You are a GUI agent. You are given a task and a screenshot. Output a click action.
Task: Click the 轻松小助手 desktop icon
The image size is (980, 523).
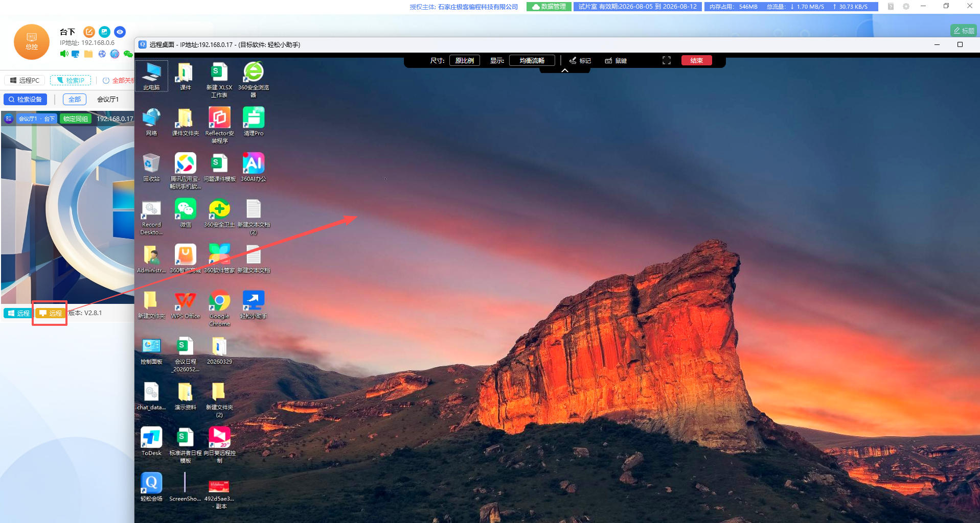(254, 304)
